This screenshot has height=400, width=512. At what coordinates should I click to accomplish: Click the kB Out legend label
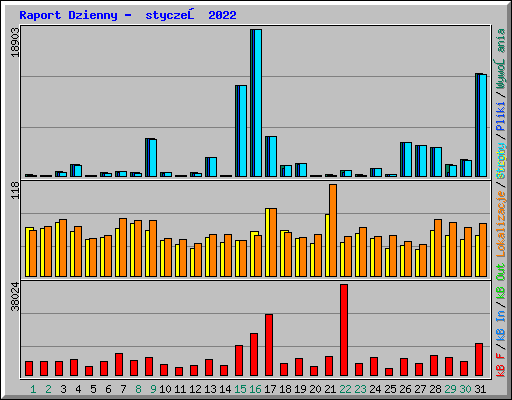tap(501, 282)
